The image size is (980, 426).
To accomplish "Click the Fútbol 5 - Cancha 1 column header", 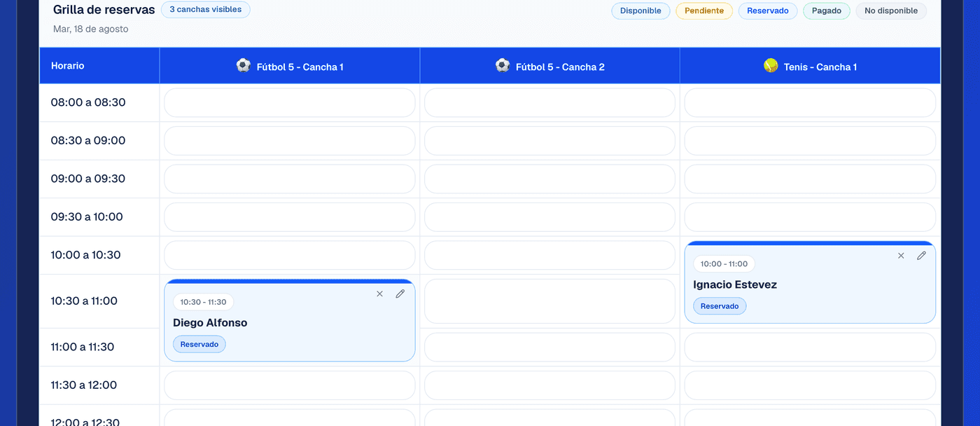I will pos(290,66).
